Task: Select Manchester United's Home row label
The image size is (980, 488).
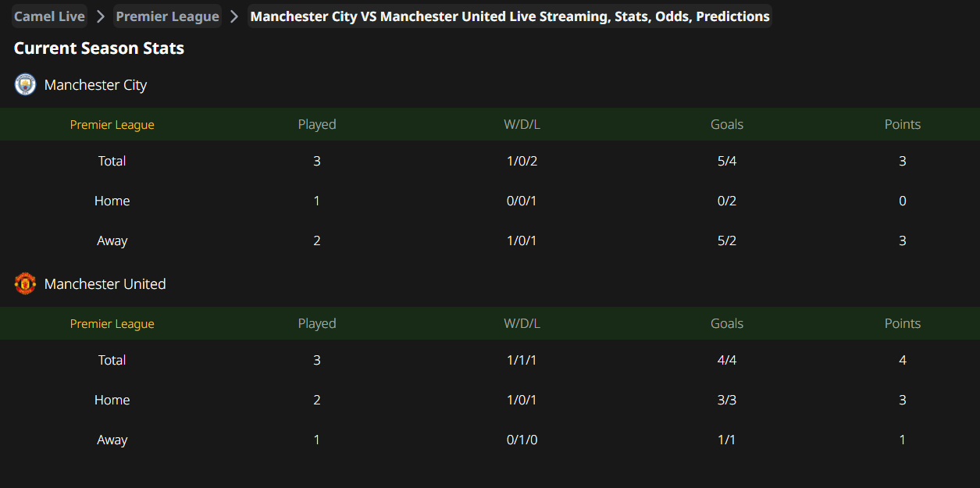Action: click(x=112, y=400)
